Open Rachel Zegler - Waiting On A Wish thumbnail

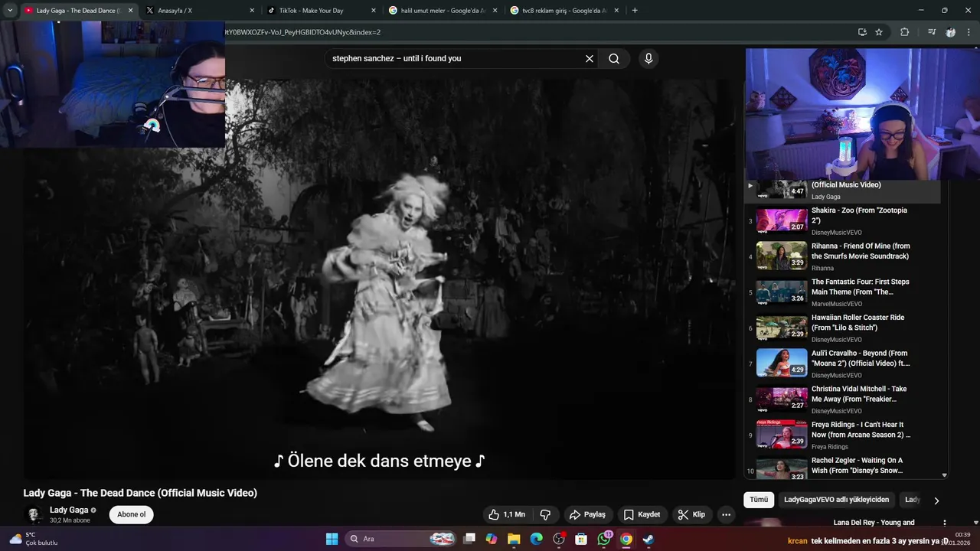(x=782, y=468)
